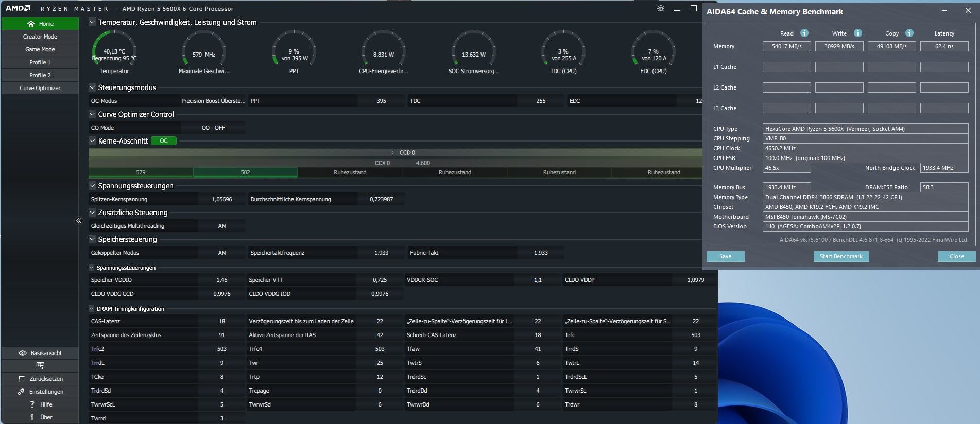Click the eye icon for Basisansicht
The image size is (980, 424).
[x=23, y=353]
